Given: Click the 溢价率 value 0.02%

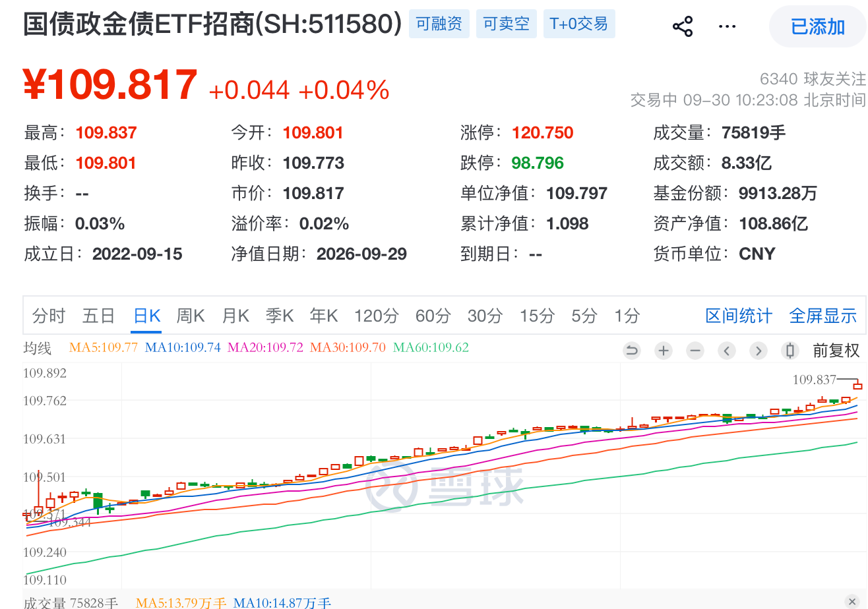Looking at the screenshot, I should (x=324, y=223).
